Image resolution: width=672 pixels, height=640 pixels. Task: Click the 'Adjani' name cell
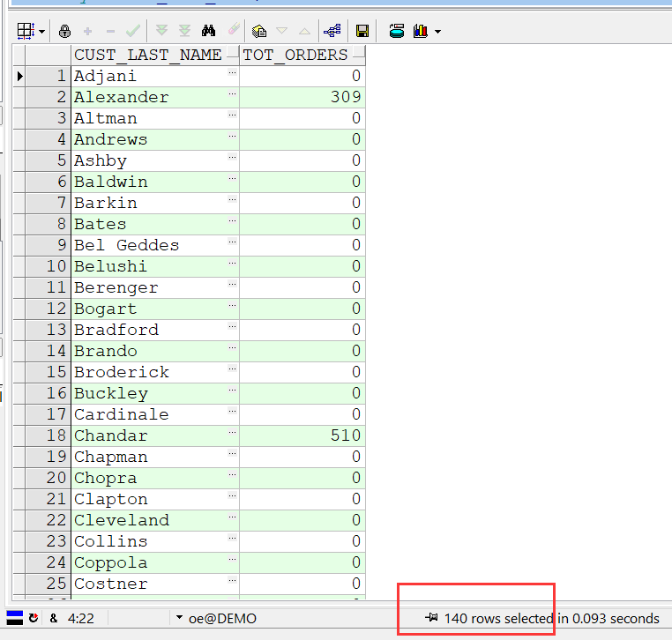[155, 76]
